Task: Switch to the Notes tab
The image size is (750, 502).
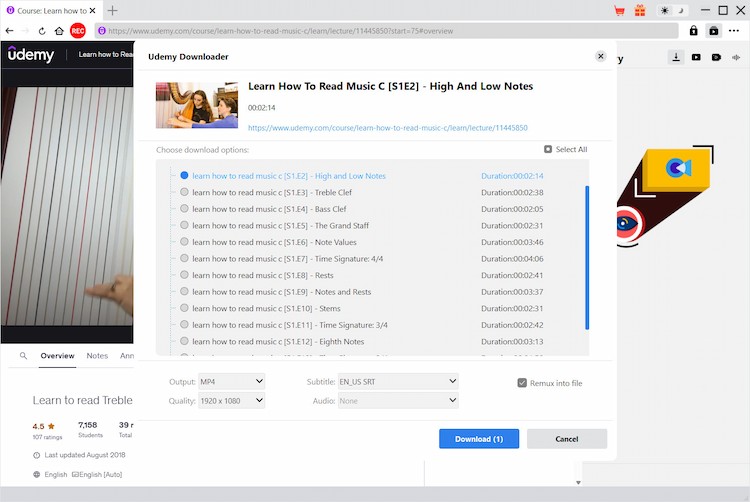Action: pos(97,356)
